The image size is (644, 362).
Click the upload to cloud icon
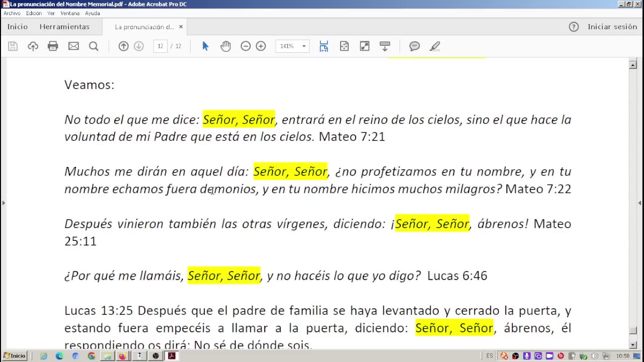point(33,46)
